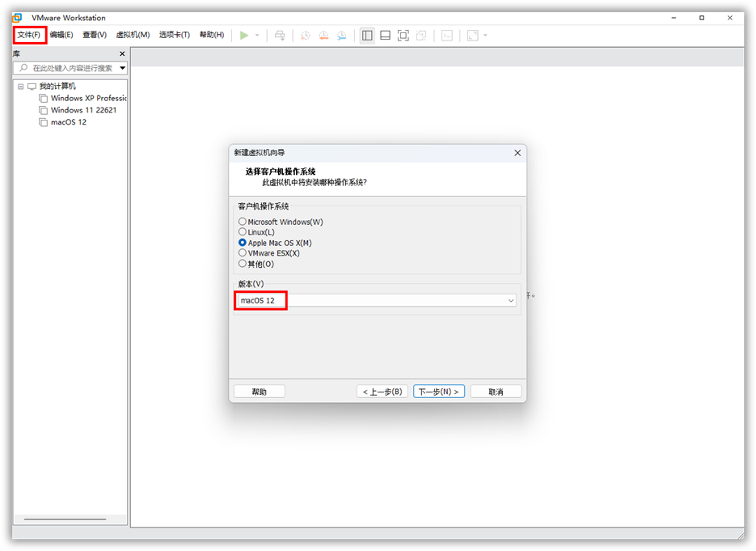Open the Snapshot Manager wrench icon

pyautogui.click(x=342, y=36)
